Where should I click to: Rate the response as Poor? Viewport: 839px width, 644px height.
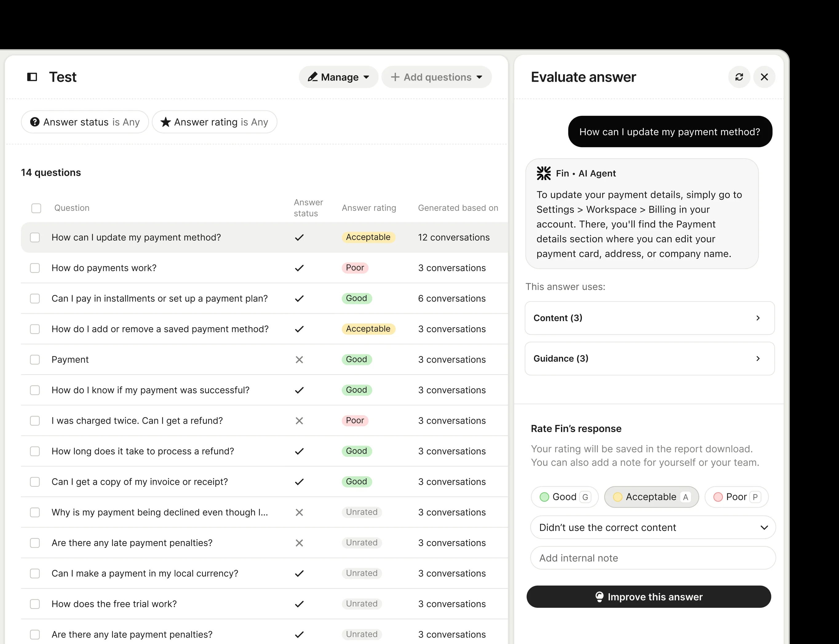(736, 497)
